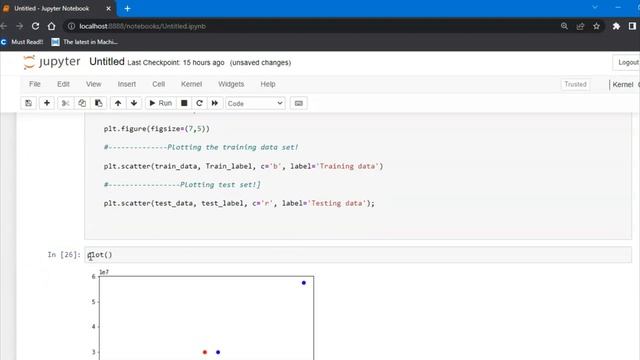This screenshot has height=360, width=640.
Task: Paste cells below icon
Action: tap(99, 103)
